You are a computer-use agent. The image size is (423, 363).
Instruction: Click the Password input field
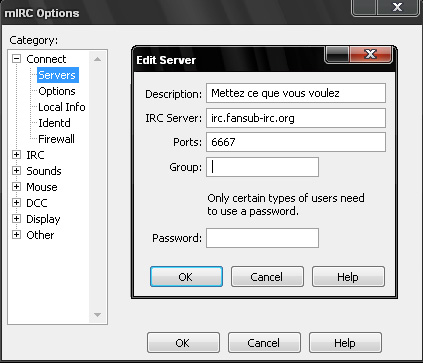262,238
